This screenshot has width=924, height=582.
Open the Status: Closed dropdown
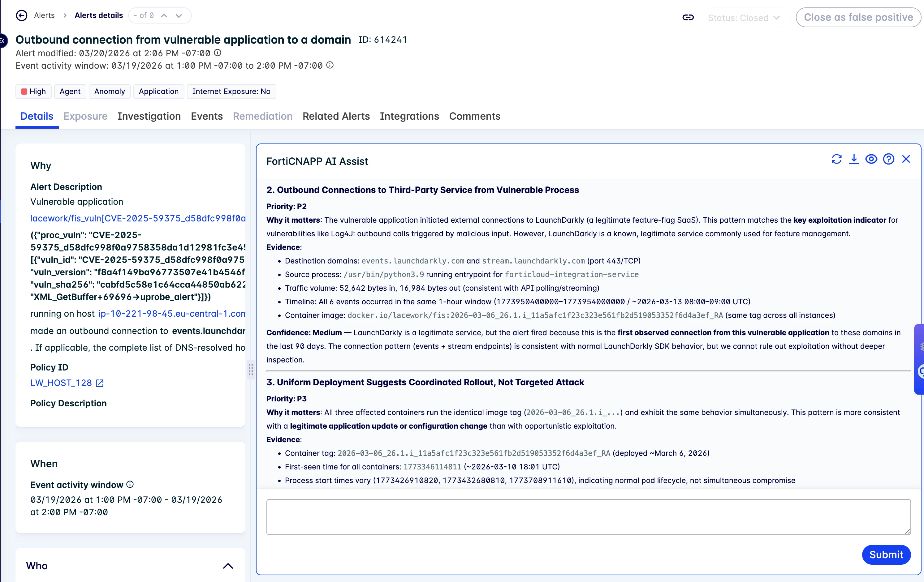coord(744,18)
